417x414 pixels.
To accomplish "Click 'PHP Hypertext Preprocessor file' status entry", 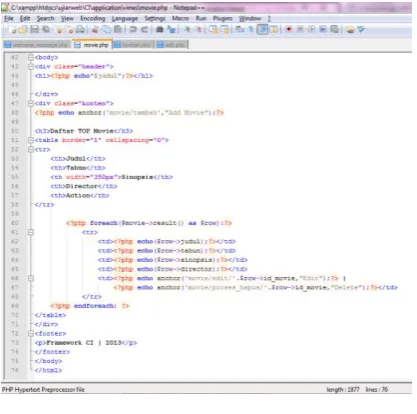I will pos(43,389).
